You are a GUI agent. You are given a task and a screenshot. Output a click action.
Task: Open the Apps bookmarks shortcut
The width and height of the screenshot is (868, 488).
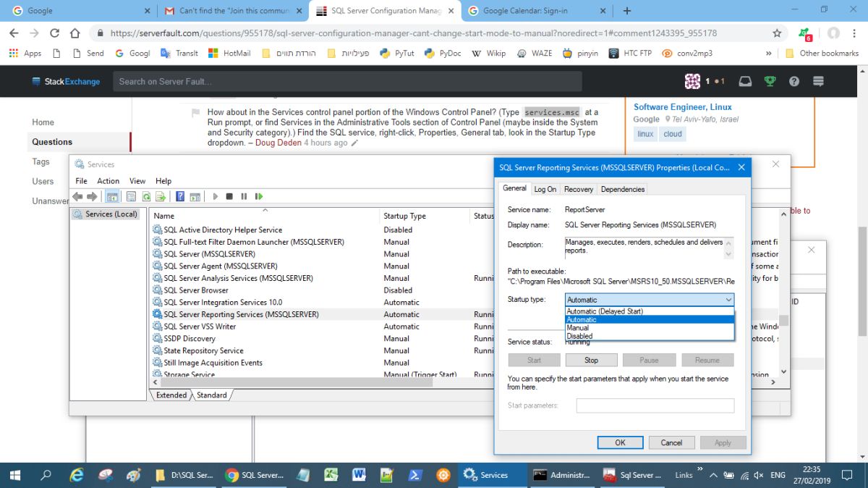pos(25,53)
